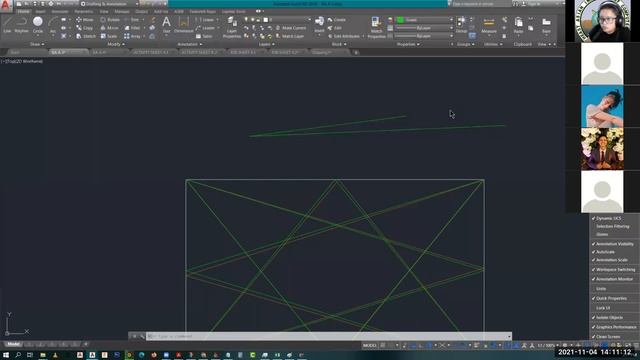Select the Dimension tool
The height and width of the screenshot is (360, 640).
point(184,24)
